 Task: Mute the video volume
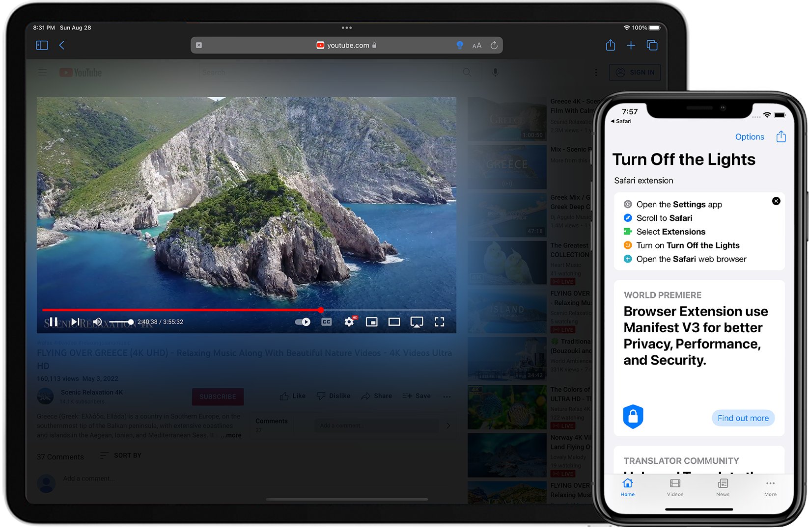point(97,322)
